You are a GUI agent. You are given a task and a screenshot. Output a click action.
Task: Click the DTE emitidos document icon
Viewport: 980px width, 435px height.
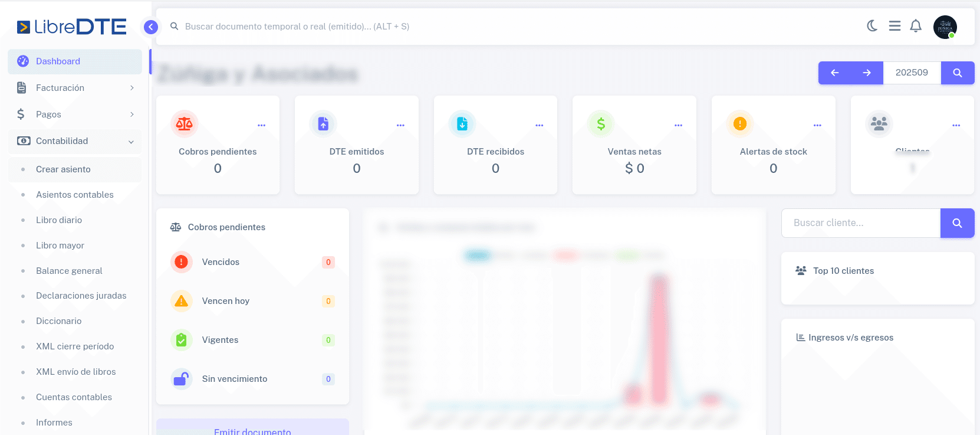323,124
